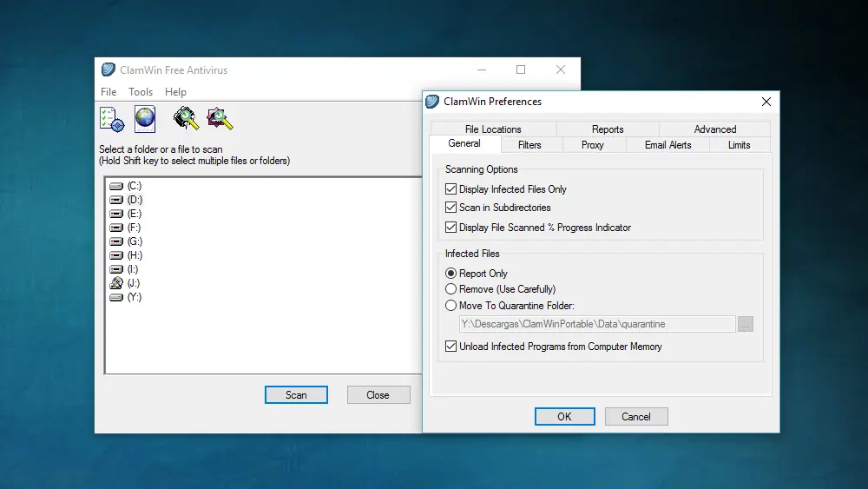Select the (H:) drive icon
The width and height of the screenshot is (868, 489).
click(116, 255)
